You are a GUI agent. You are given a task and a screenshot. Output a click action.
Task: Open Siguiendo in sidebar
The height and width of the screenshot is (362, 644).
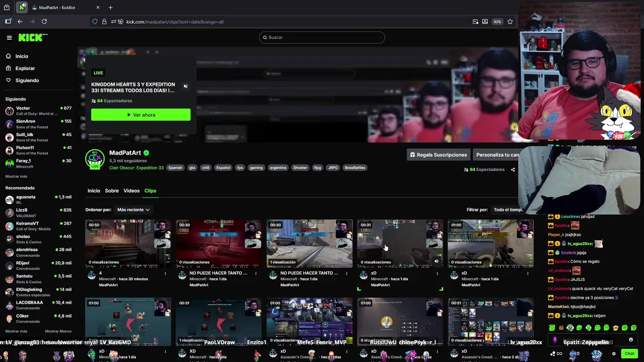pyautogui.click(x=27, y=80)
